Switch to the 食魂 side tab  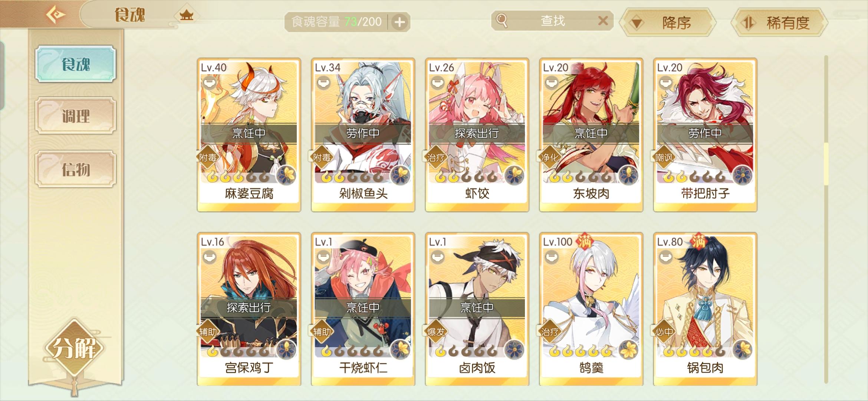pyautogui.click(x=76, y=64)
